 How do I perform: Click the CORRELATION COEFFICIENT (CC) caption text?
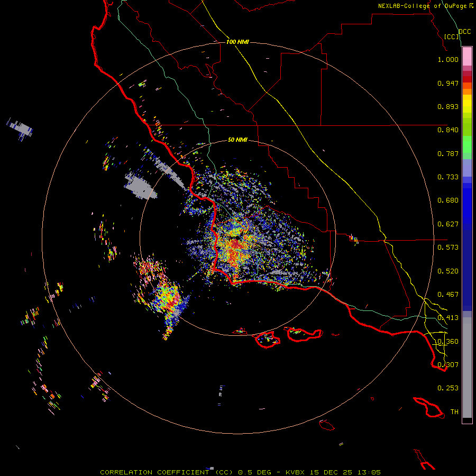point(167,472)
